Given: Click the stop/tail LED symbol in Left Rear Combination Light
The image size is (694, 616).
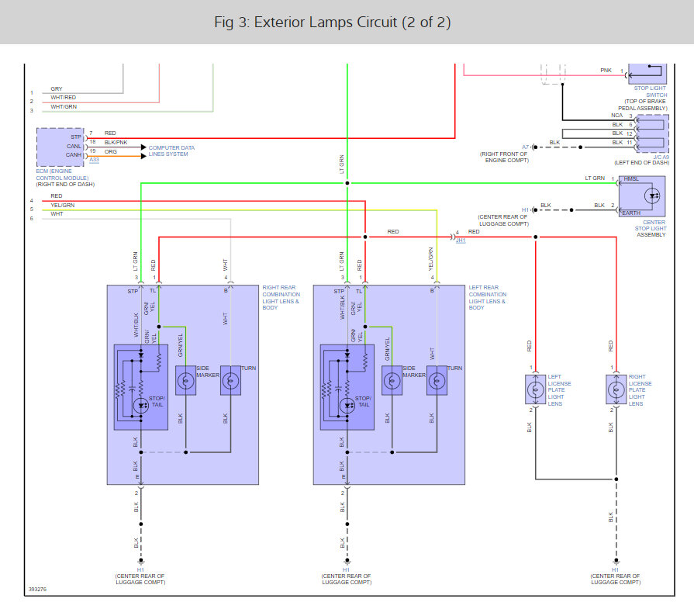Looking at the screenshot, I should [347, 405].
